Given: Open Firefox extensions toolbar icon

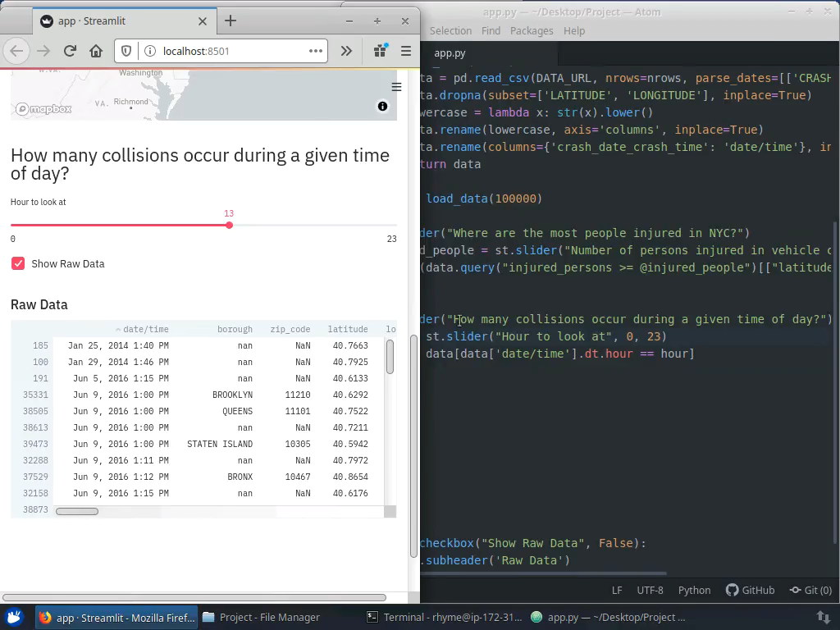Looking at the screenshot, I should pyautogui.click(x=380, y=51).
